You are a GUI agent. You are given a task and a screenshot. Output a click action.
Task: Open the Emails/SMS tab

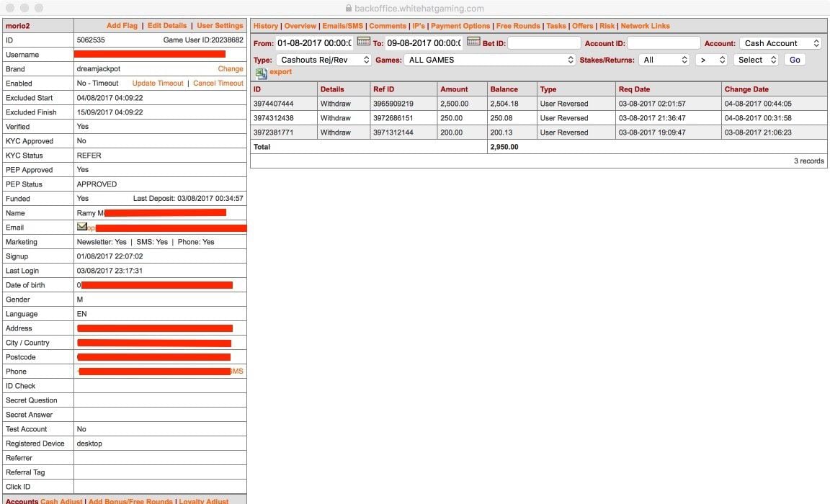point(342,26)
